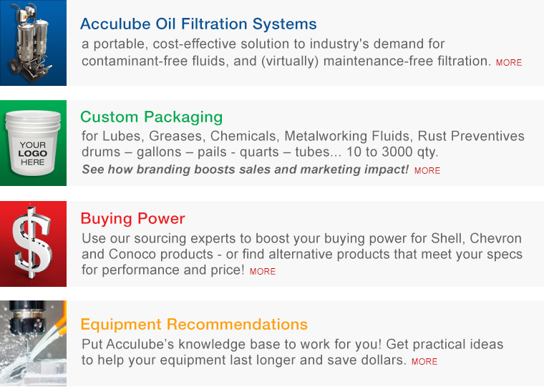
Task: Click MORE link for oil filtration systems
Action: (508, 63)
